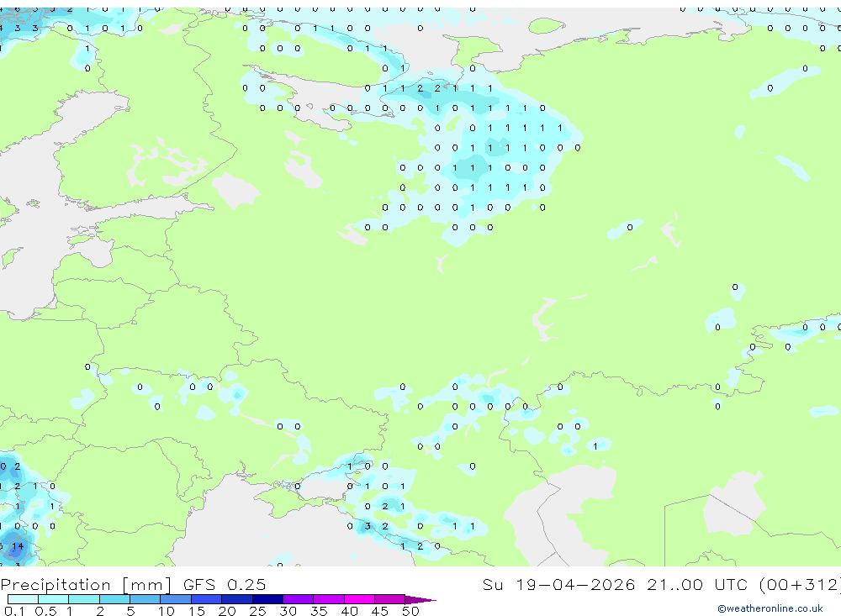Image resolution: width=841 pixels, height=616 pixels.
Task: Click the dark navy 25–30 mm legend swatch
Action: tap(267, 599)
